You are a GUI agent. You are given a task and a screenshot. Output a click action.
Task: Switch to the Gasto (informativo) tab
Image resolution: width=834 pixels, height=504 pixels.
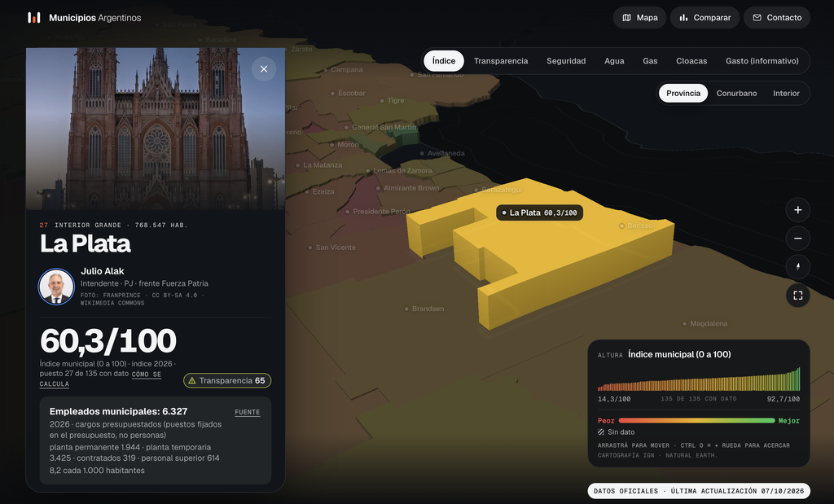(762, 60)
